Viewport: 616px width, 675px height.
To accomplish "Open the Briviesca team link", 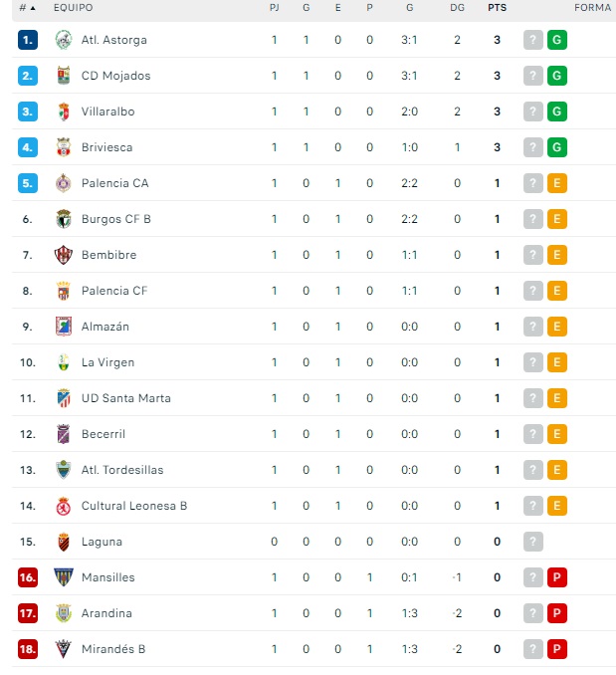I will pos(106,147).
